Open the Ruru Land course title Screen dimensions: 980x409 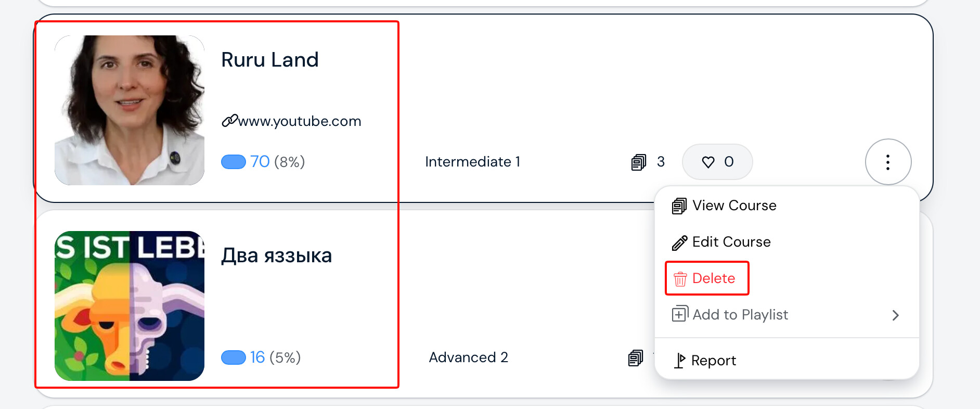coord(269,60)
